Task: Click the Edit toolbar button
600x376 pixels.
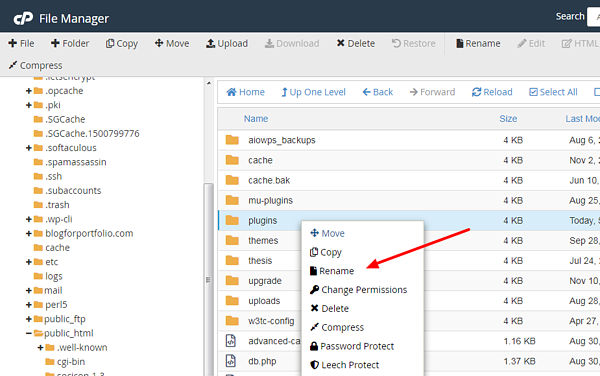Action: click(531, 44)
